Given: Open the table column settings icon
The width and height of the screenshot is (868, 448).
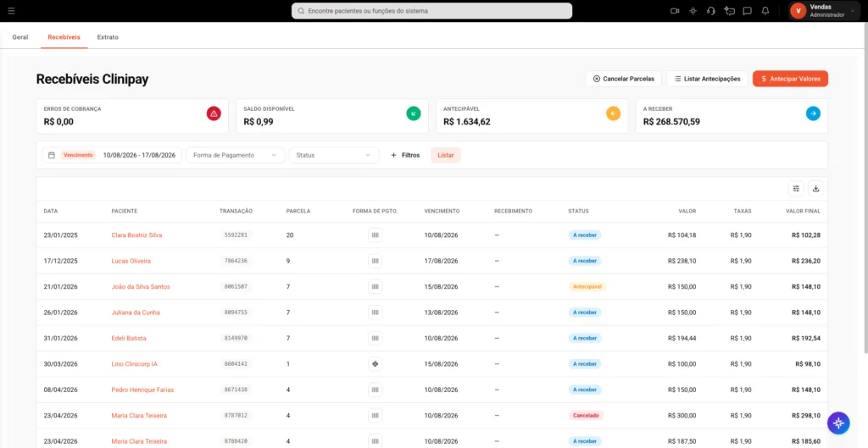Looking at the screenshot, I should [796, 189].
